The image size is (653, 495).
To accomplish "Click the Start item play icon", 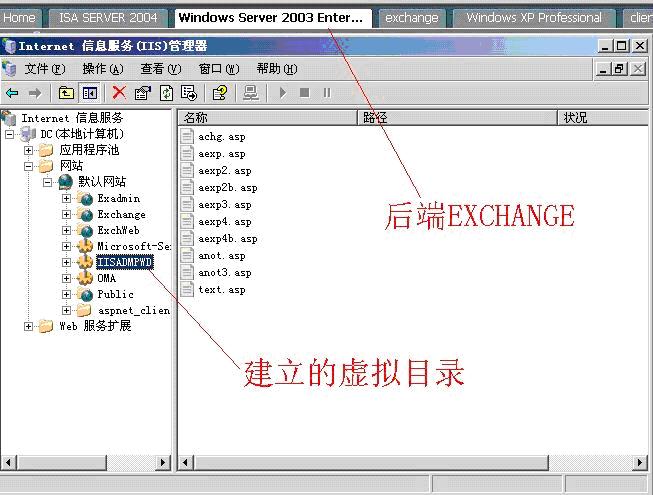I will [x=283, y=92].
